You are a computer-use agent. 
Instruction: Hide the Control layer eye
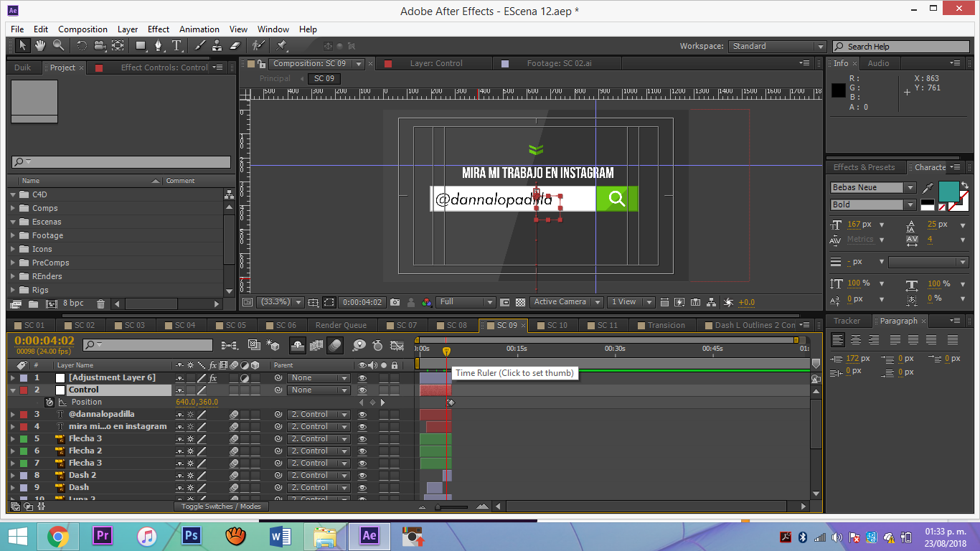tap(362, 390)
